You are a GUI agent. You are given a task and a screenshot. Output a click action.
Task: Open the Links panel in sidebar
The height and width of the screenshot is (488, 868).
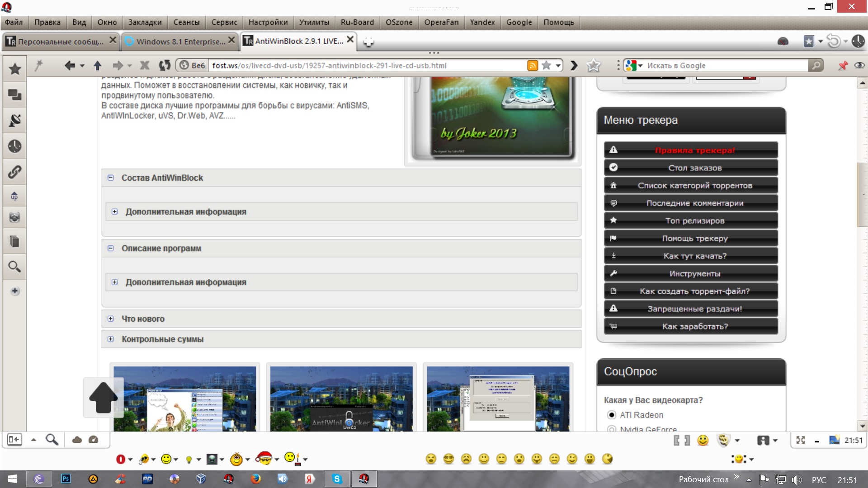tap(14, 172)
